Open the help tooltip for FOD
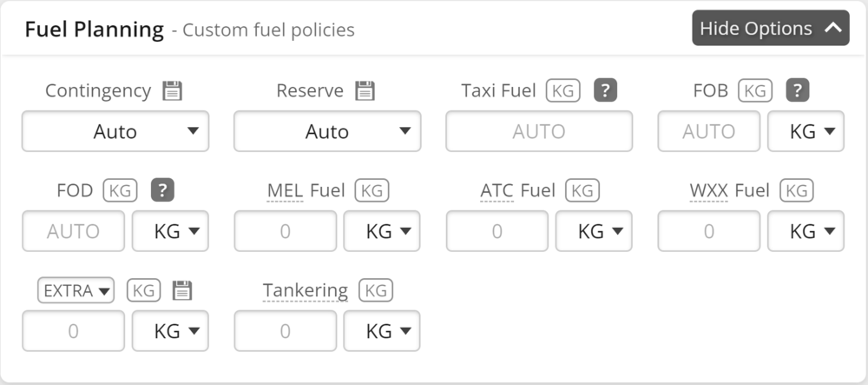Viewport: 868px width, 385px height. [162, 190]
